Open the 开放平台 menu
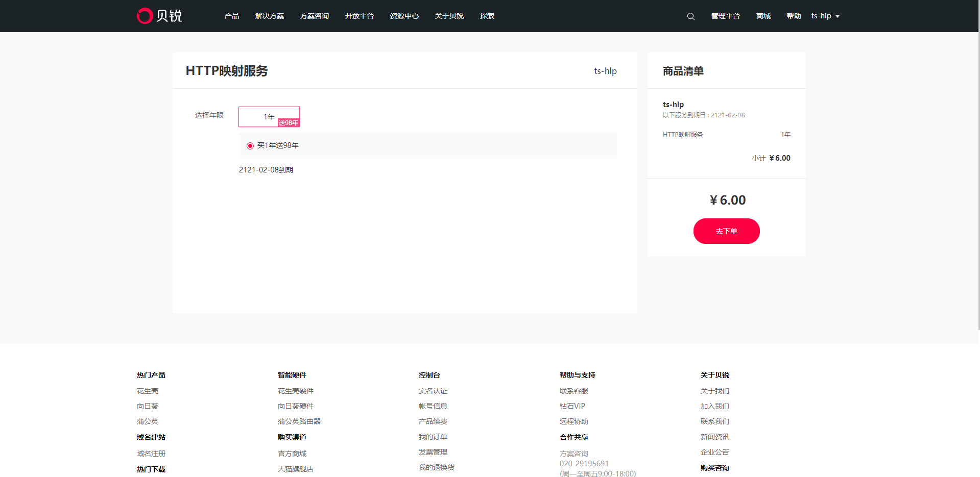Image resolution: width=980 pixels, height=477 pixels. [360, 16]
